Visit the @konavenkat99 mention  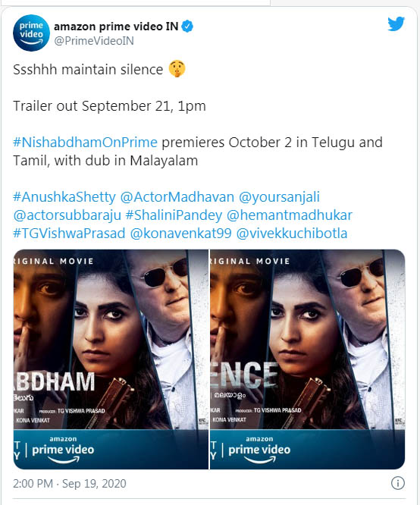180,234
